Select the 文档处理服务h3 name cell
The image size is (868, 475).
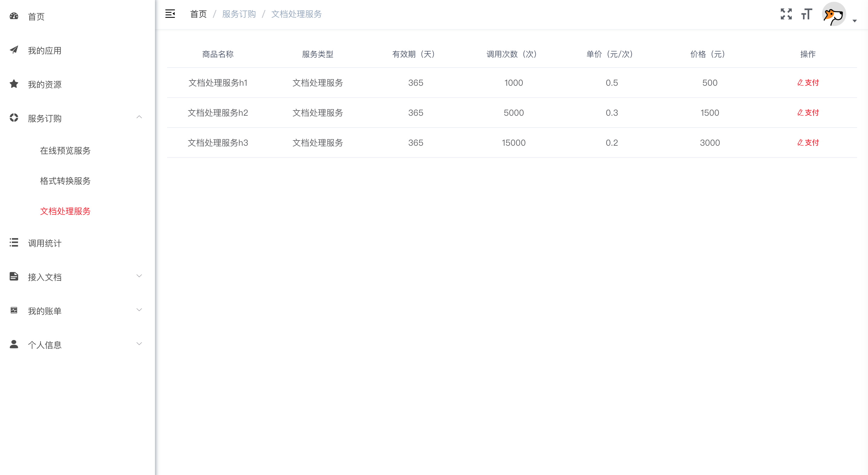click(218, 143)
